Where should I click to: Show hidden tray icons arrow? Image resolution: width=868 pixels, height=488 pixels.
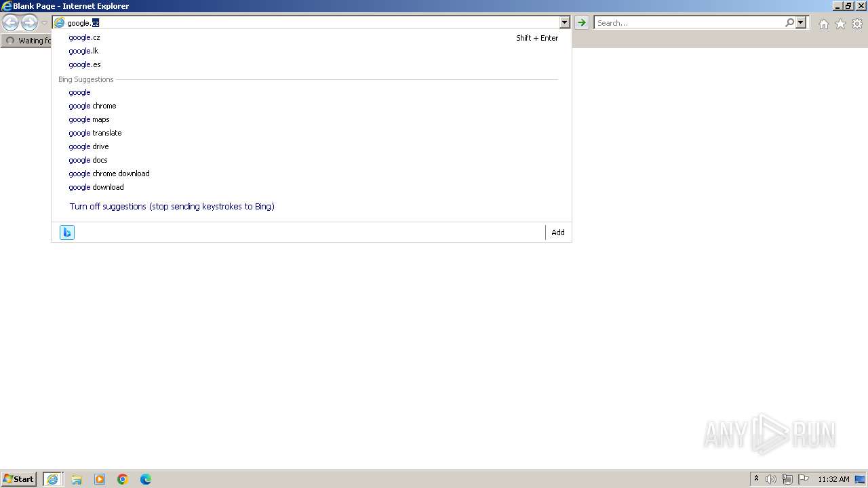[x=756, y=479]
